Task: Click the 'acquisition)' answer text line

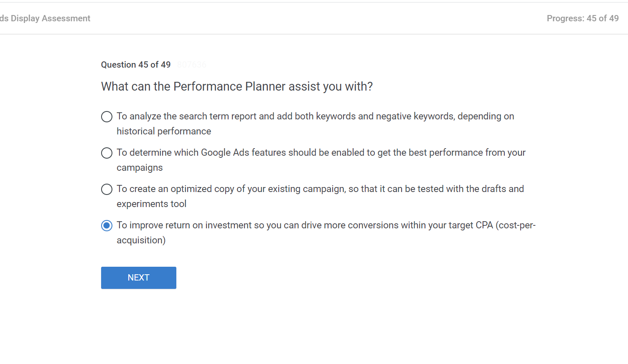Action: 141,240
